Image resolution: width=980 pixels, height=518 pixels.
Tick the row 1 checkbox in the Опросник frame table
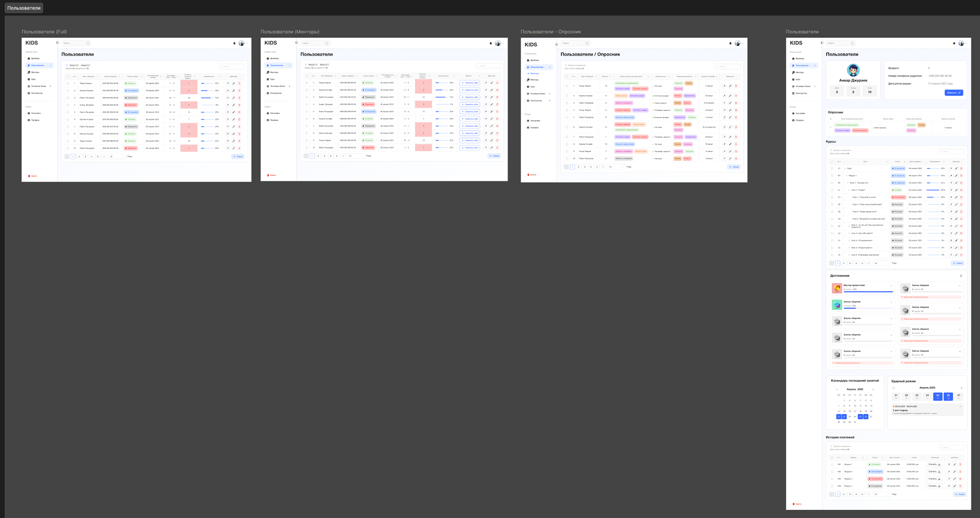pyautogui.click(x=567, y=86)
